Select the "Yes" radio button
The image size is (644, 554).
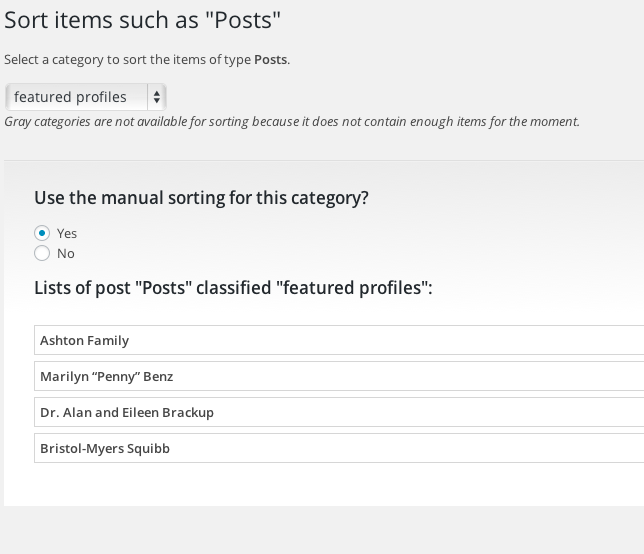(x=42, y=233)
